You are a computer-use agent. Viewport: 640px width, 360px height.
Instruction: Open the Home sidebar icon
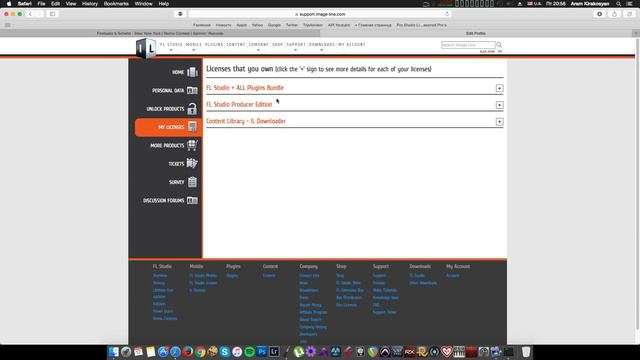pyautogui.click(x=192, y=72)
